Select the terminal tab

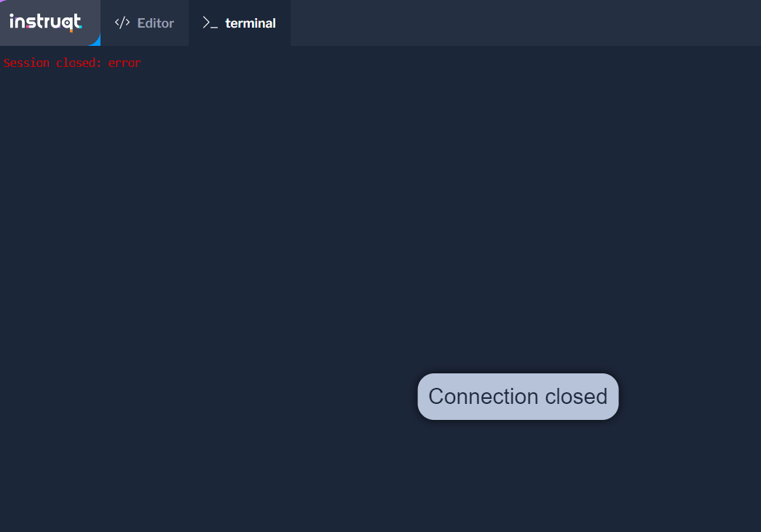(x=240, y=23)
